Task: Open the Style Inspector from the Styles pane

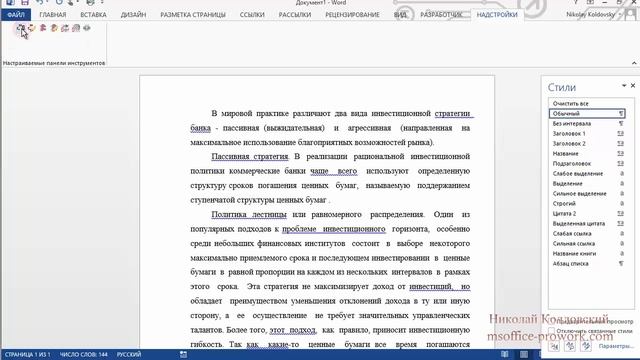Action: 570,346
